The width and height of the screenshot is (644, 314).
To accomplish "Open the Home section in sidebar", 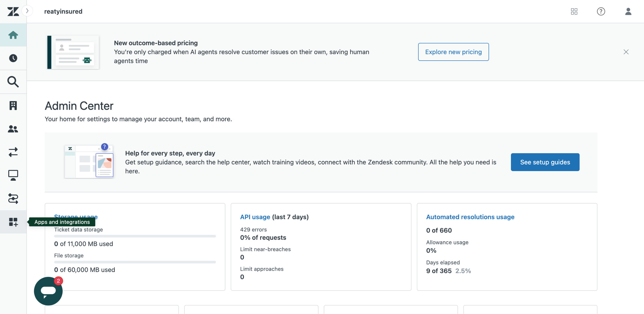I will pyautogui.click(x=13, y=35).
